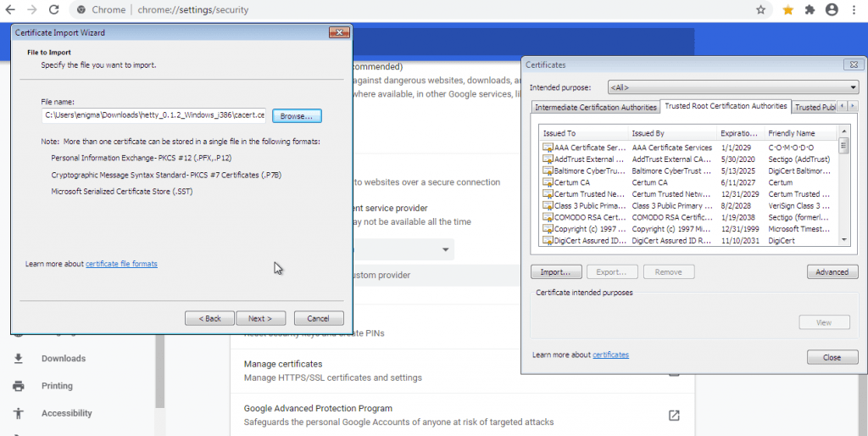The height and width of the screenshot is (436, 868).
Task: Click Import in the Certificates dialog
Action: pyautogui.click(x=556, y=272)
